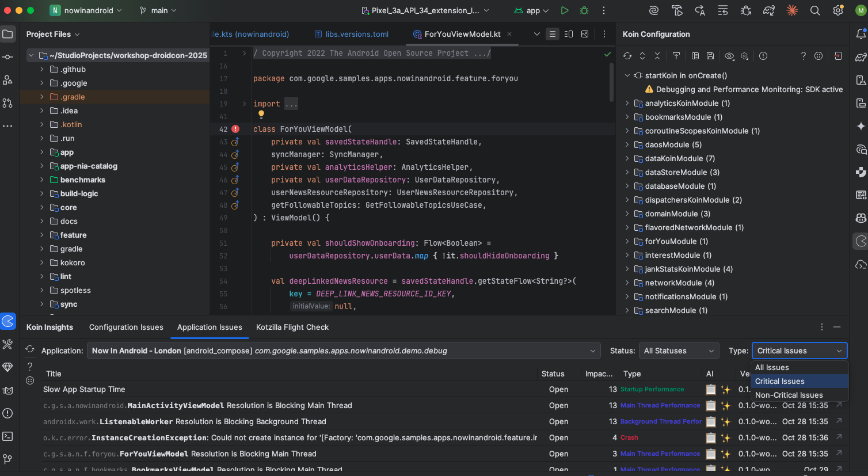868x476 pixels.
Task: Open Logcat cat icon in left sidebar
Action: (7, 390)
